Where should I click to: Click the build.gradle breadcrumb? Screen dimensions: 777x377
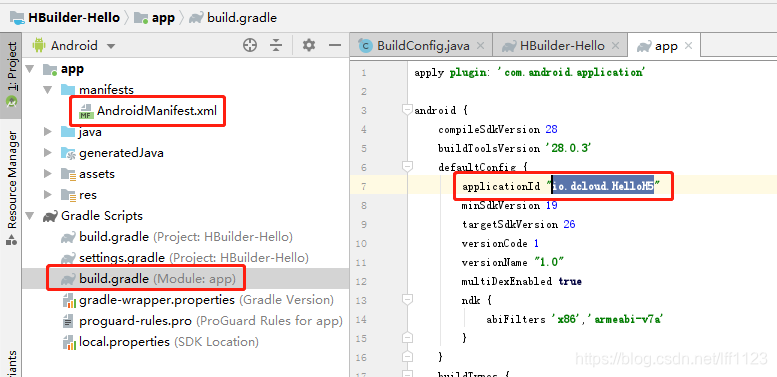[x=233, y=18]
